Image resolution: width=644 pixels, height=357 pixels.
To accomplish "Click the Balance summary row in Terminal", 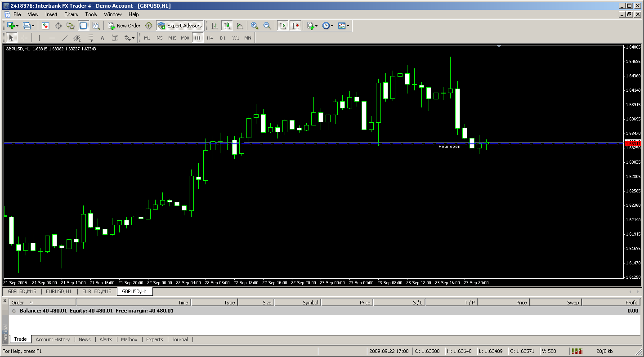I will pyautogui.click(x=324, y=311).
